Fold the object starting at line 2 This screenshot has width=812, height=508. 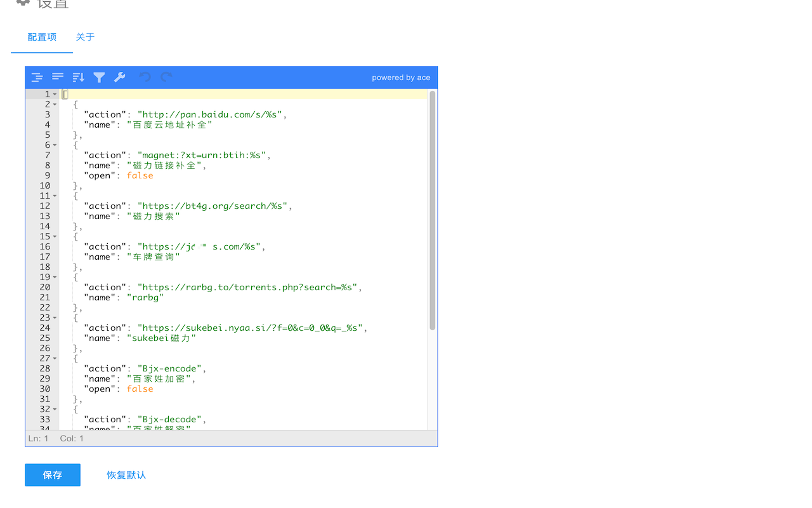[x=55, y=105]
